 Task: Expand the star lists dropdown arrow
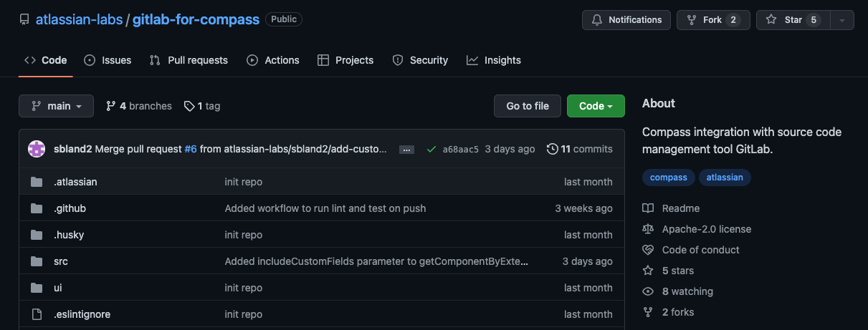tap(842, 20)
